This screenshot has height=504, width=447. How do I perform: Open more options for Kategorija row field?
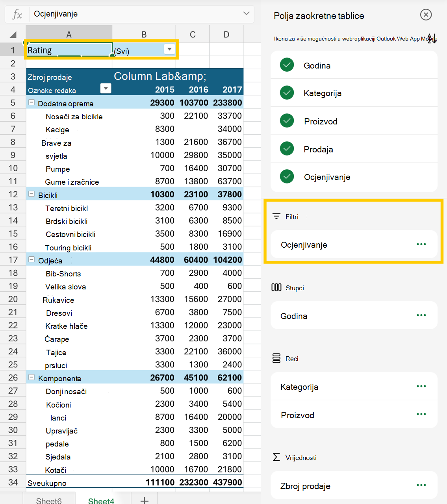click(421, 386)
